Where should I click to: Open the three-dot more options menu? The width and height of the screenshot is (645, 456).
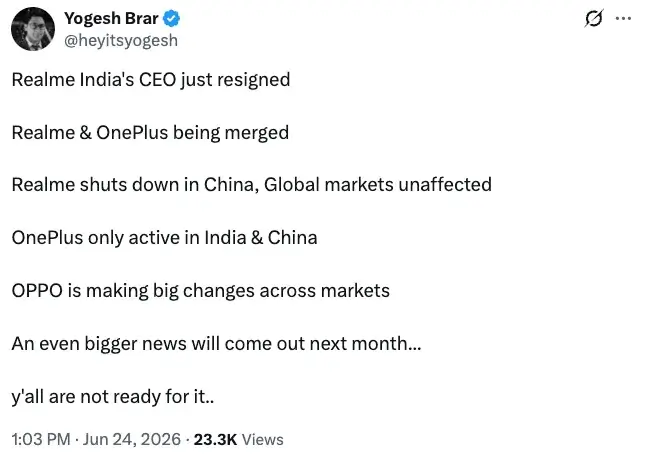(623, 19)
